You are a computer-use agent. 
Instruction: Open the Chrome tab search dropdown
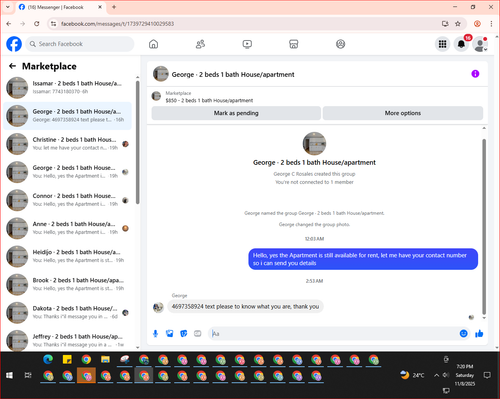pos(8,7)
